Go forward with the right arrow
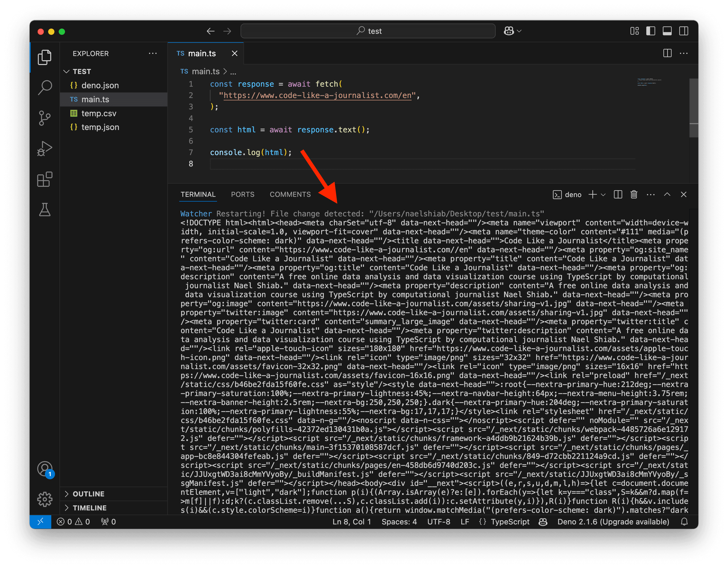The image size is (728, 568). [x=227, y=31]
